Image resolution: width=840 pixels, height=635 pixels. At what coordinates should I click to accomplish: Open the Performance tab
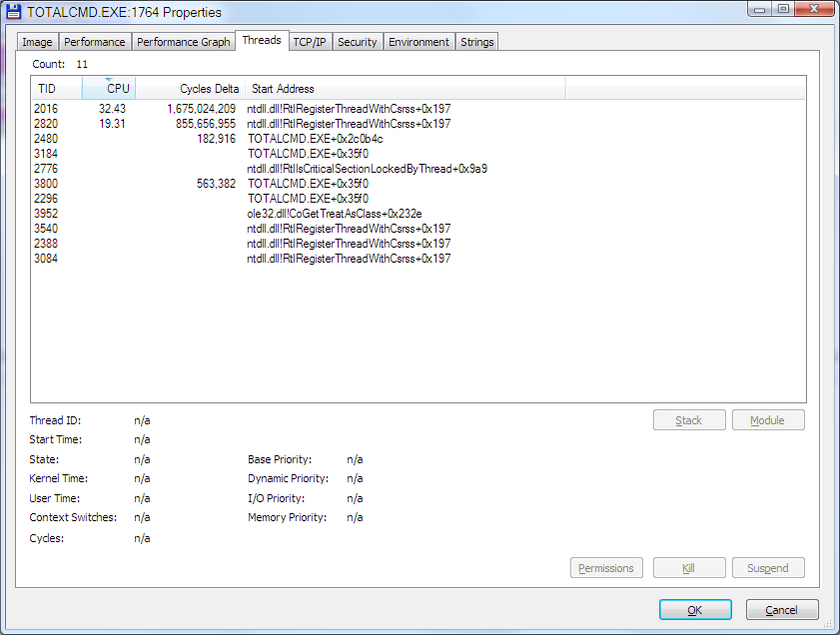click(94, 42)
